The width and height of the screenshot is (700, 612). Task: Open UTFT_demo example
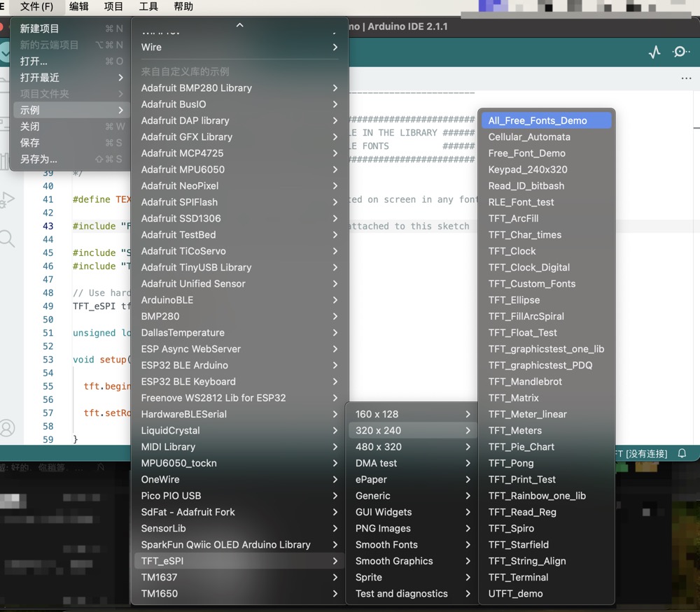pyautogui.click(x=547, y=594)
